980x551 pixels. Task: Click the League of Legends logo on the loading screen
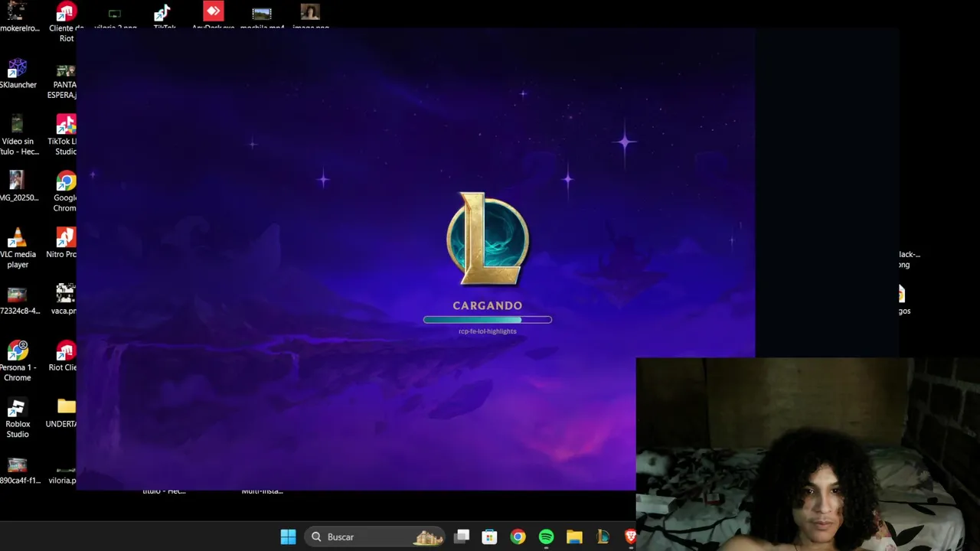[x=488, y=240]
